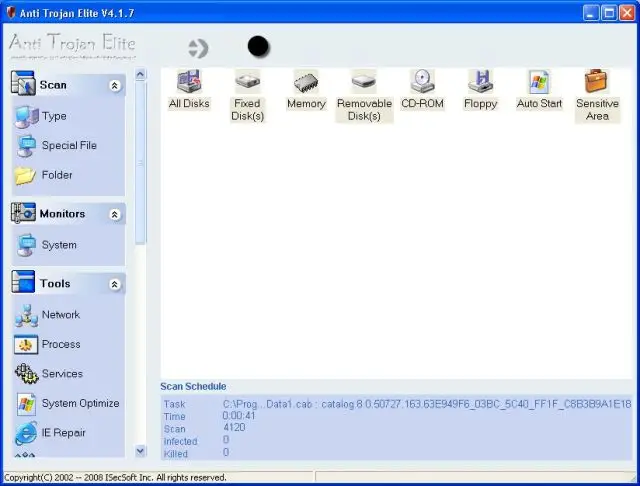The width and height of the screenshot is (640, 486).
Task: Click the sidebar scroll up arrow
Action: coord(140,74)
